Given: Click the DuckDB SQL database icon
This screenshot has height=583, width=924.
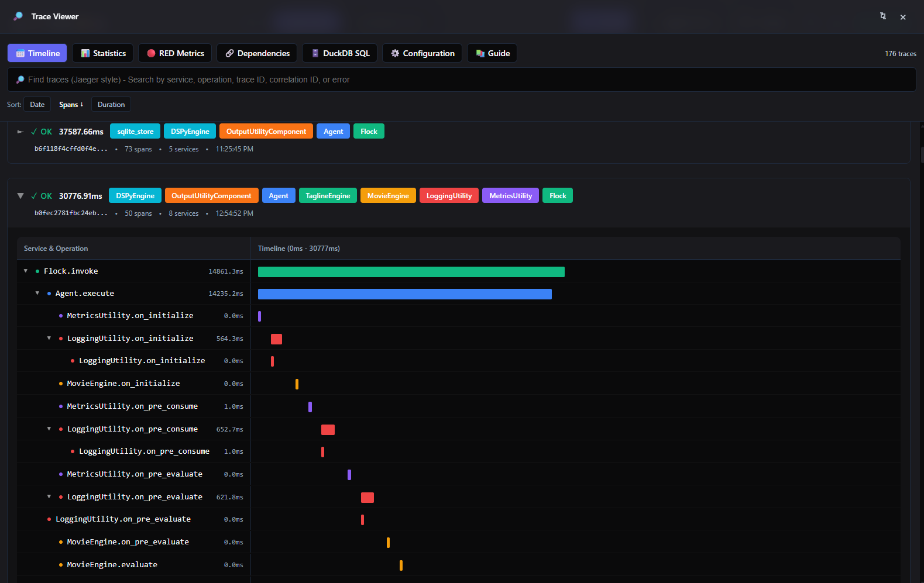Looking at the screenshot, I should (315, 53).
